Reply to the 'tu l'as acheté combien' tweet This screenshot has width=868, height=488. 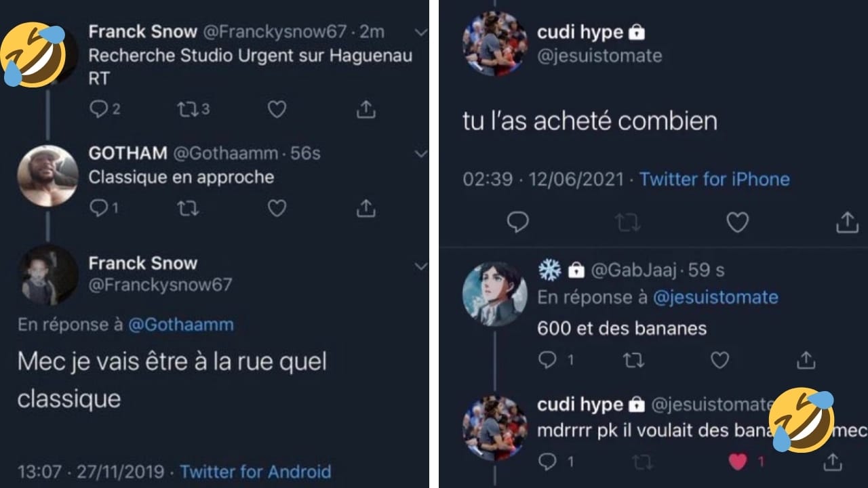click(x=518, y=222)
